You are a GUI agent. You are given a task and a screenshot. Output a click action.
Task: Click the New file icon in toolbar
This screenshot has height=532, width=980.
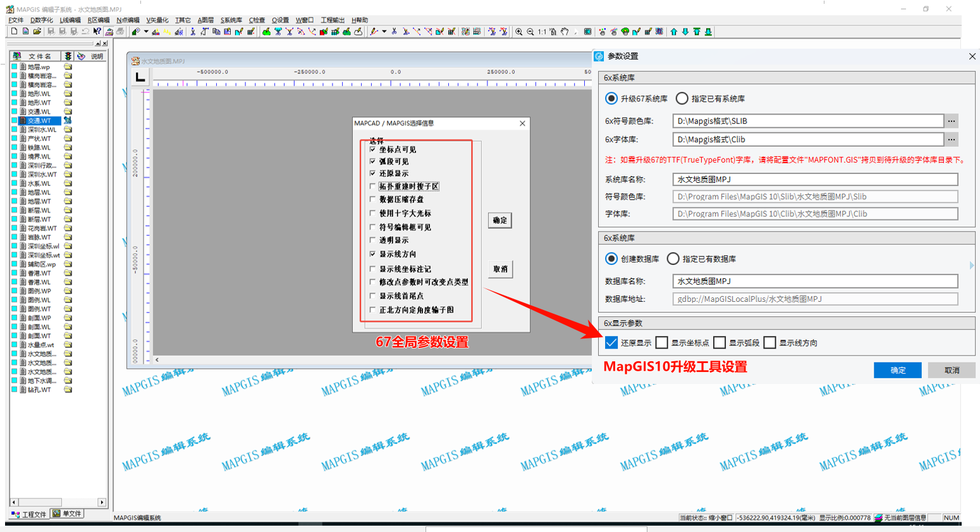coord(14,32)
